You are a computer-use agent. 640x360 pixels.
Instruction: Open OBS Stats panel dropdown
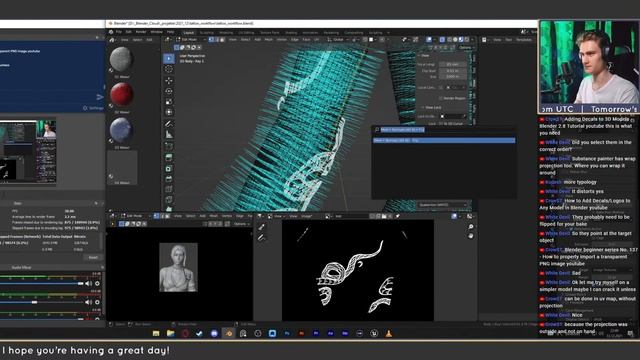click(x=96, y=203)
